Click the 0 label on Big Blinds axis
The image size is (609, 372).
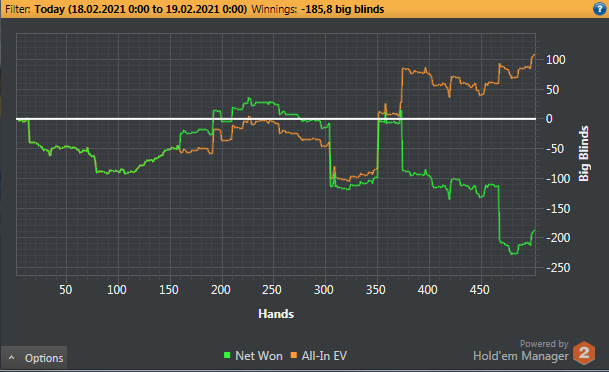(x=549, y=119)
